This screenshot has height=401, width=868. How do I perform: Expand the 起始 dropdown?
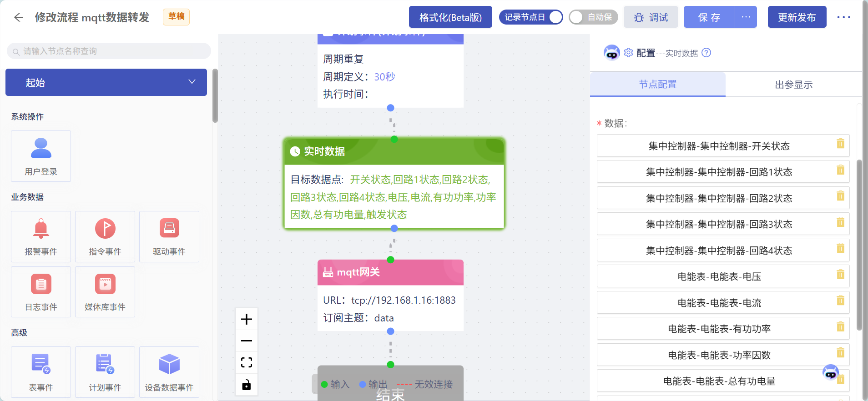coord(106,82)
